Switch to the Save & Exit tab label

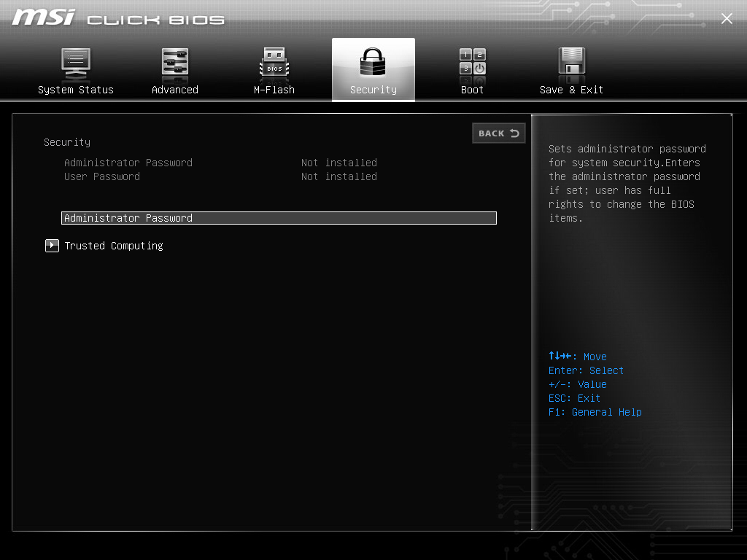571,90
